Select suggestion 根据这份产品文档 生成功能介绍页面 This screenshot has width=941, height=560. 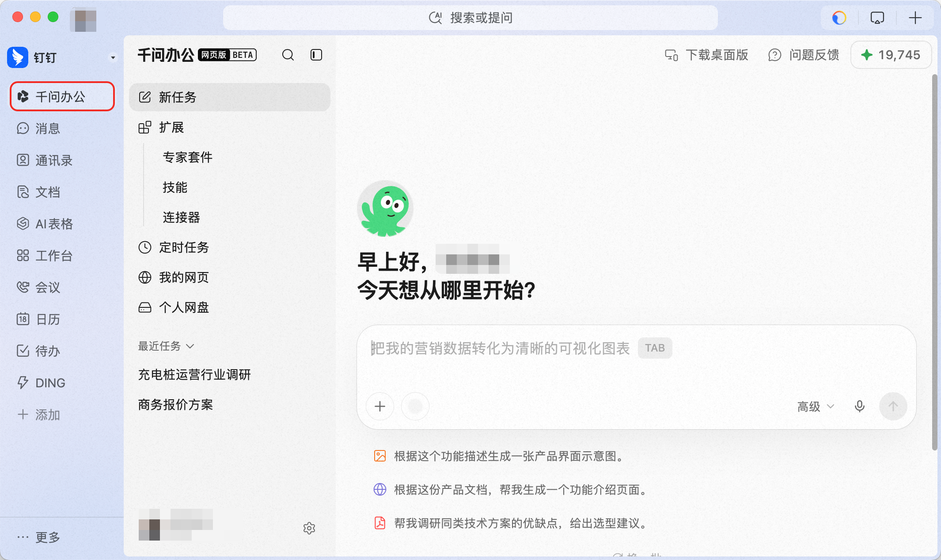click(511, 490)
